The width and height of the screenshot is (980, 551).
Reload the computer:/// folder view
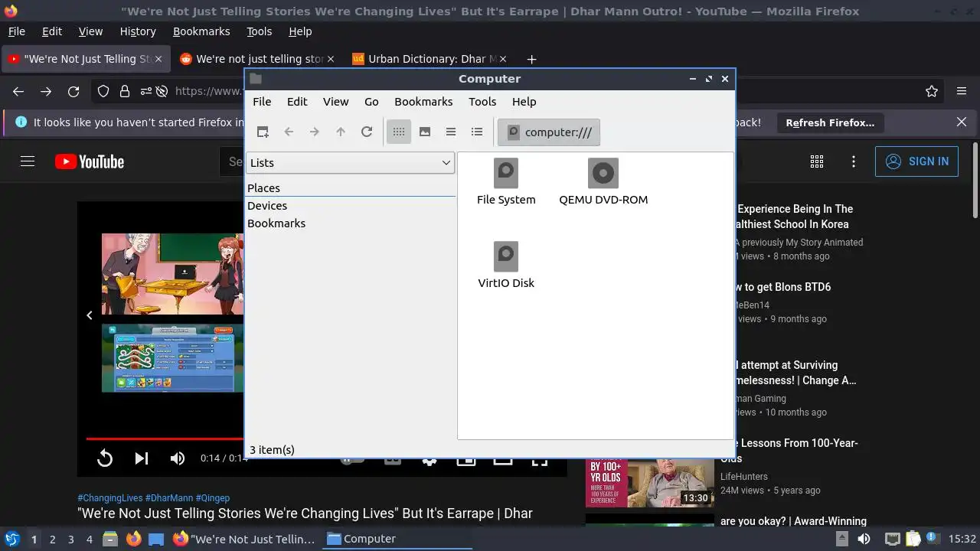pyautogui.click(x=367, y=132)
